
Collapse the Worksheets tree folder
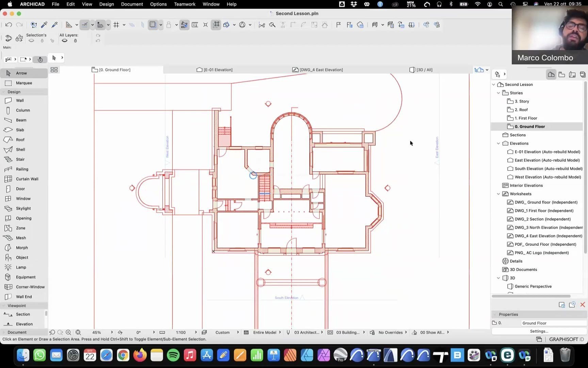pyautogui.click(x=499, y=194)
